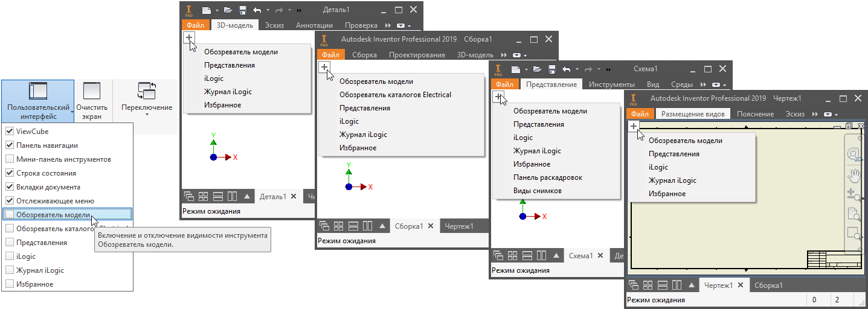Click the Undo arrow in Деталь1 window
Image resolution: width=868 pixels, height=309 pixels.
[x=257, y=10]
